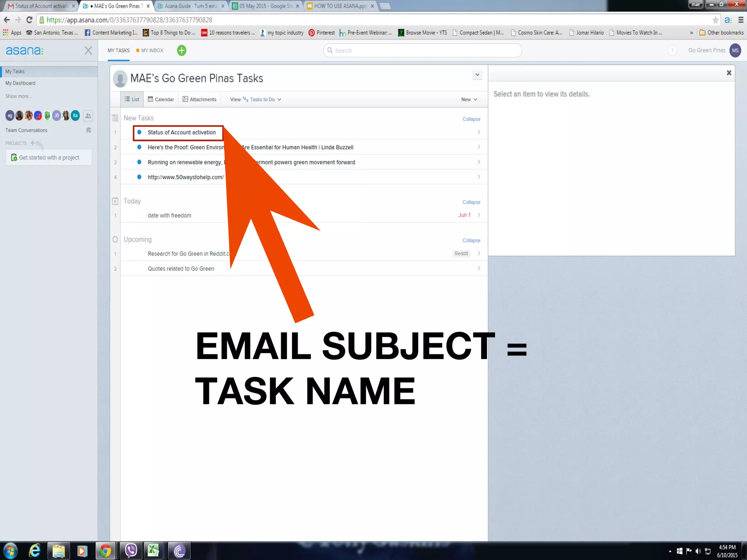Open File Explorer from the taskbar
The image size is (747, 560).
[58, 551]
